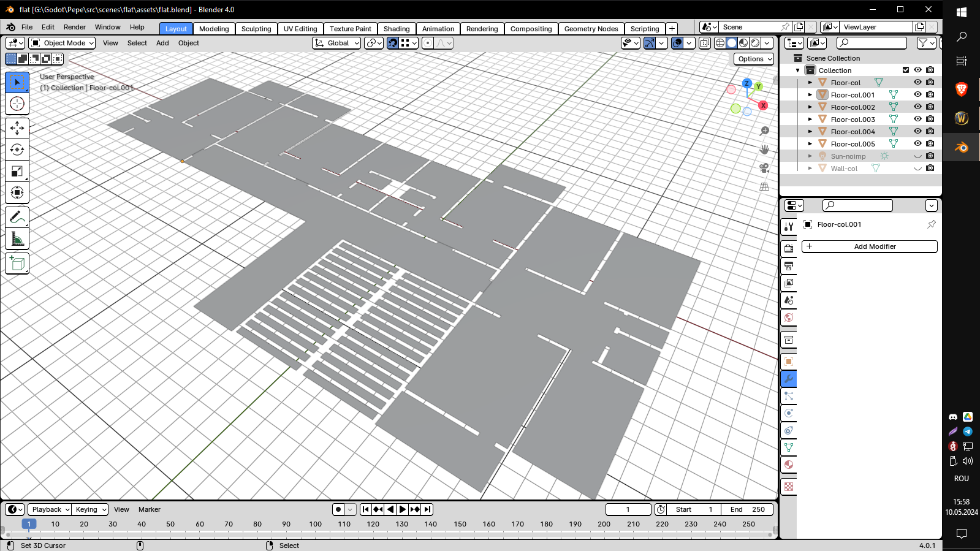Toggle camera view in viewport
The height and width of the screenshot is (551, 980).
coord(764,168)
